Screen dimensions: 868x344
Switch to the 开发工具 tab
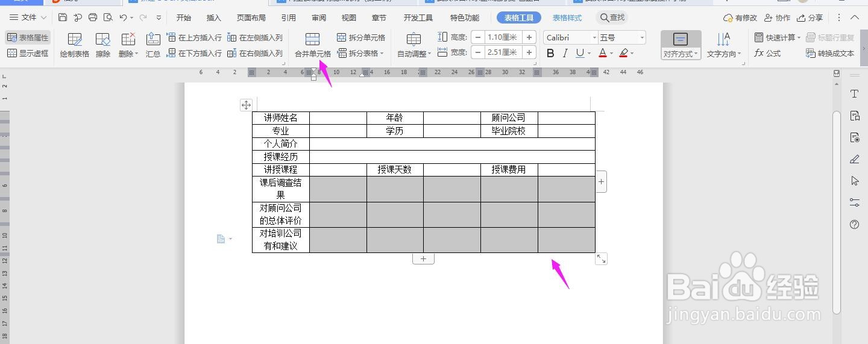tap(418, 18)
